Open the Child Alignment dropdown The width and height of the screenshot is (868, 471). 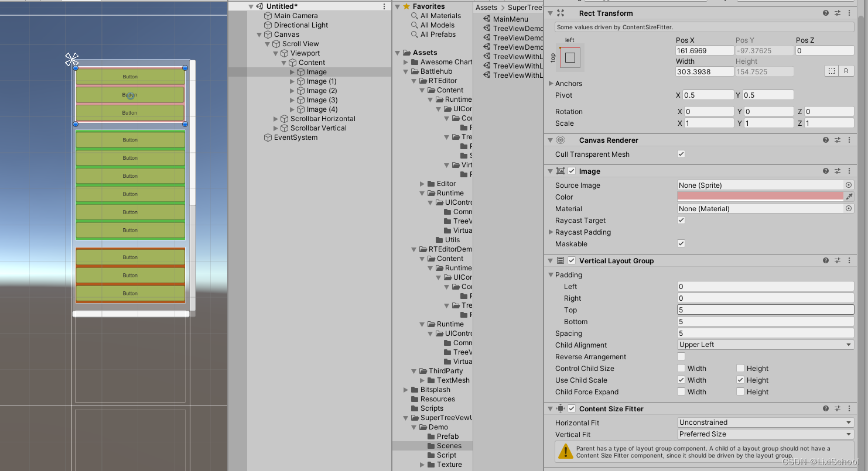click(x=765, y=345)
